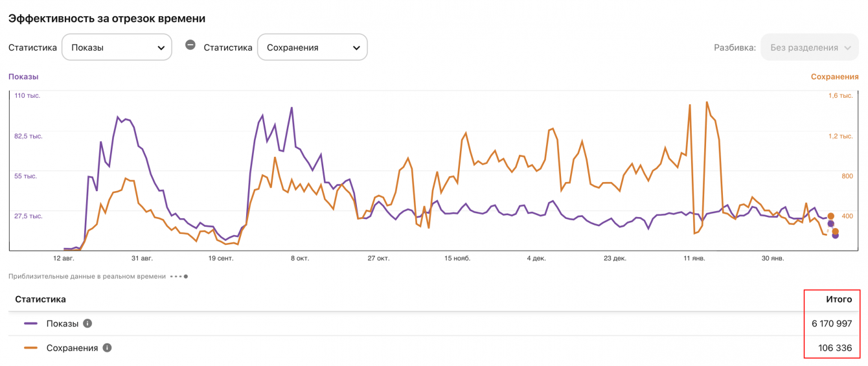Image resolution: width=868 pixels, height=366 pixels.
Task: Select the orange endpoint dot on chart
Action: (835, 231)
